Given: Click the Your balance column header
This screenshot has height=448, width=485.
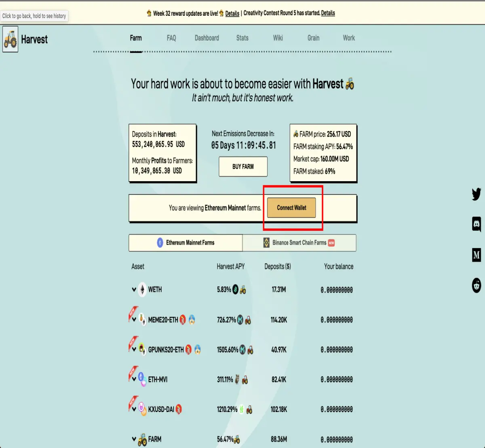Looking at the screenshot, I should [339, 266].
